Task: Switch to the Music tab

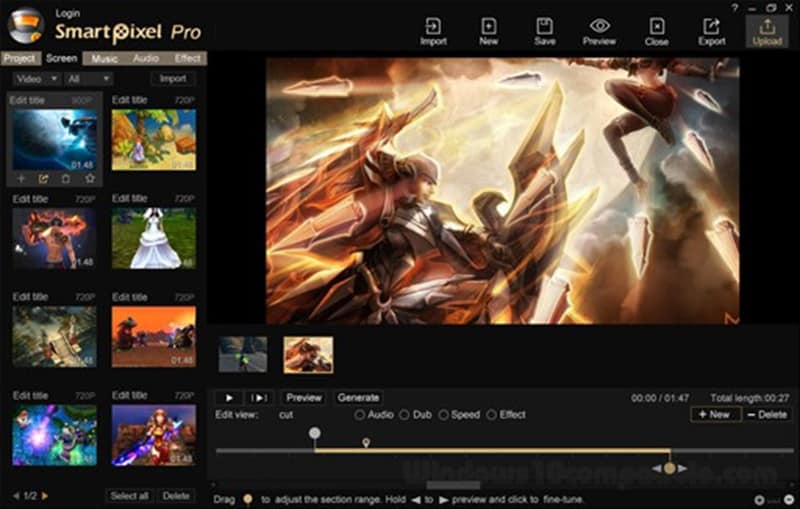Action: tap(104, 59)
